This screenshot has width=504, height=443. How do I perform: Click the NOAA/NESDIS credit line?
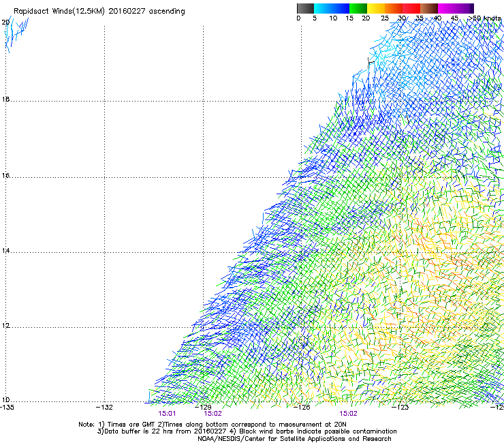(294, 439)
